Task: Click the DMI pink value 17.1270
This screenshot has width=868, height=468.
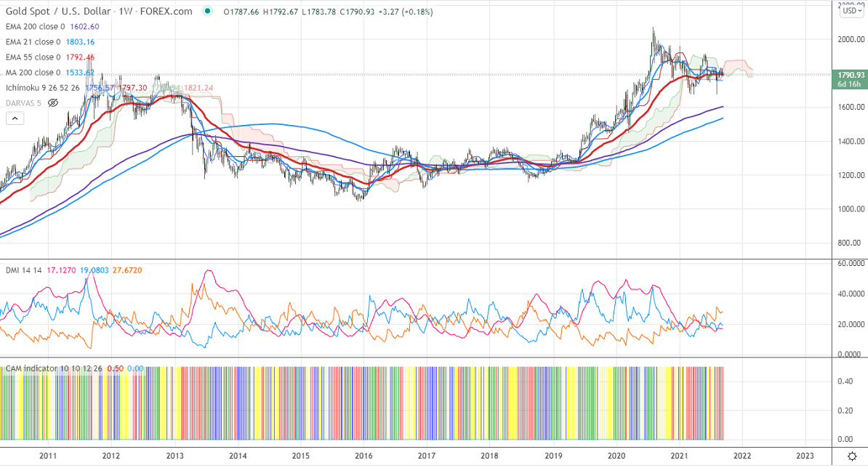Action: [61, 270]
